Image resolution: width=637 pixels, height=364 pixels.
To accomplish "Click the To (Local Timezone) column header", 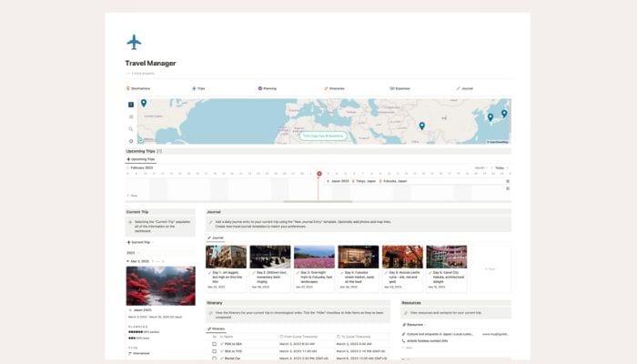I will (353, 337).
